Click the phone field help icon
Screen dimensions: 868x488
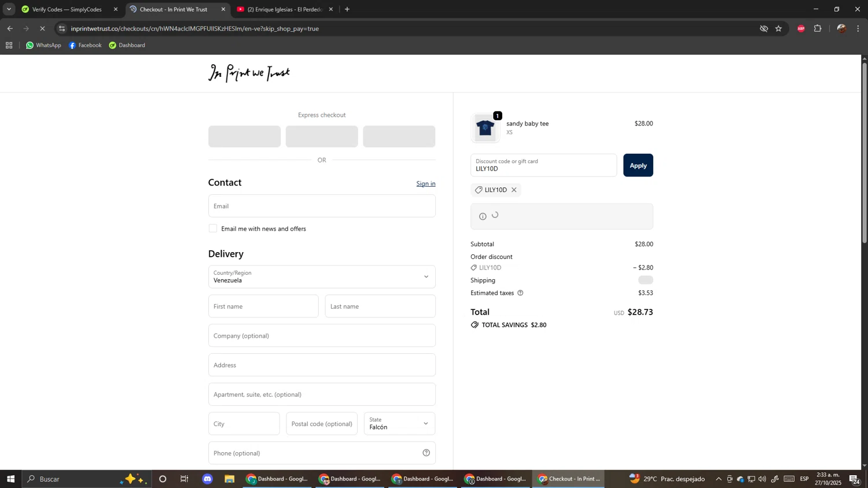tap(426, 453)
